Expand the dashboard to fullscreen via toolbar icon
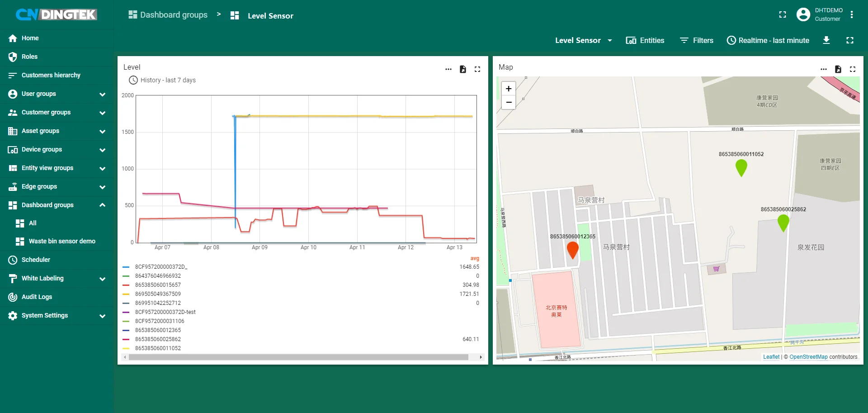 pyautogui.click(x=849, y=40)
